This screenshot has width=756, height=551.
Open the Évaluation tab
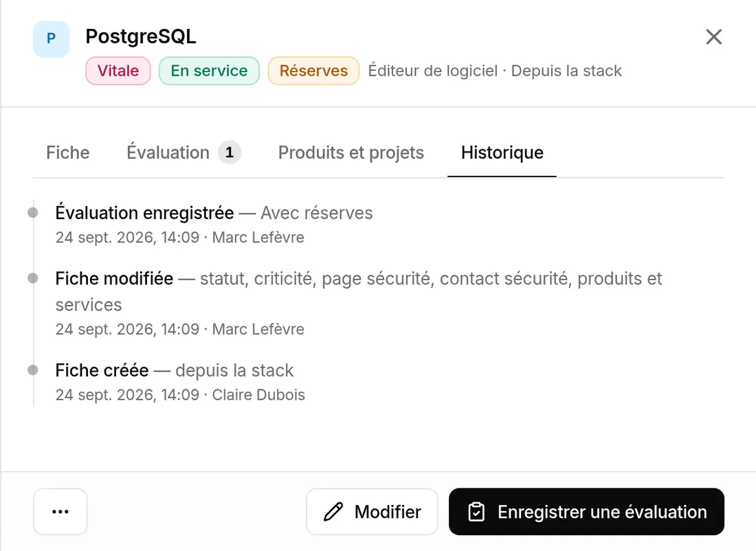(184, 153)
